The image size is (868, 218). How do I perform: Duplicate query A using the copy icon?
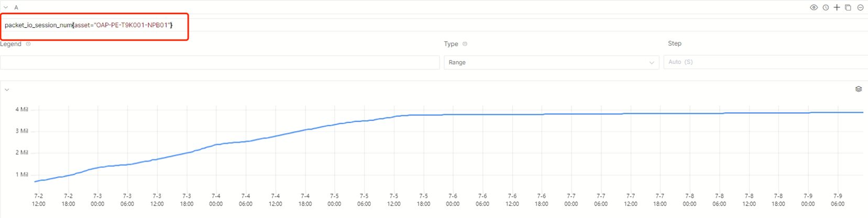[x=848, y=7]
